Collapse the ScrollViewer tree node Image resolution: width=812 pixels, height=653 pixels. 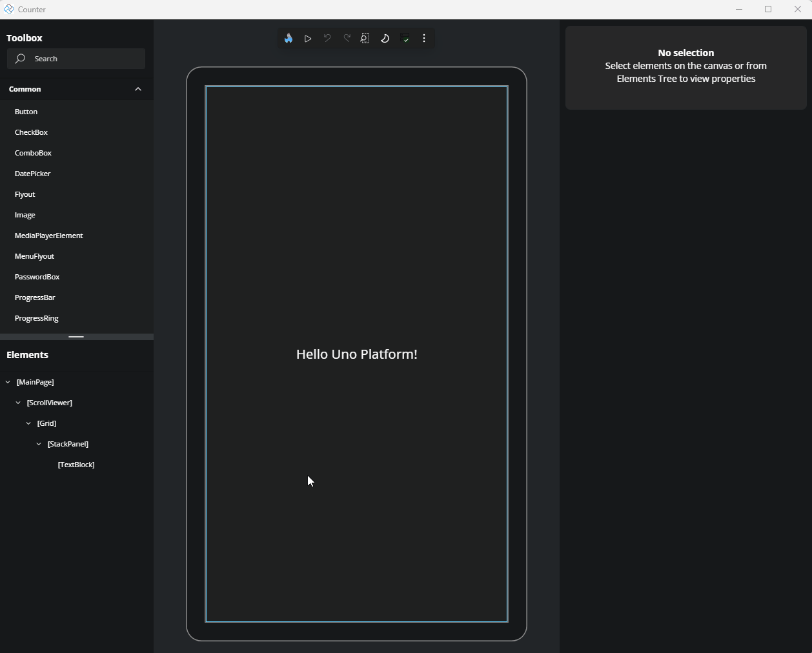(17, 402)
